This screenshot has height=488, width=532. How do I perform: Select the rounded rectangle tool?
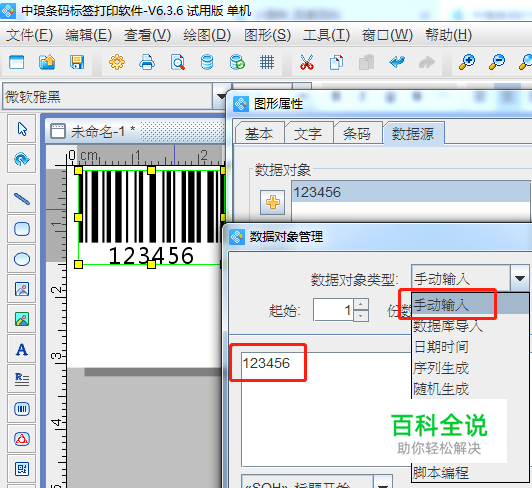(22, 229)
